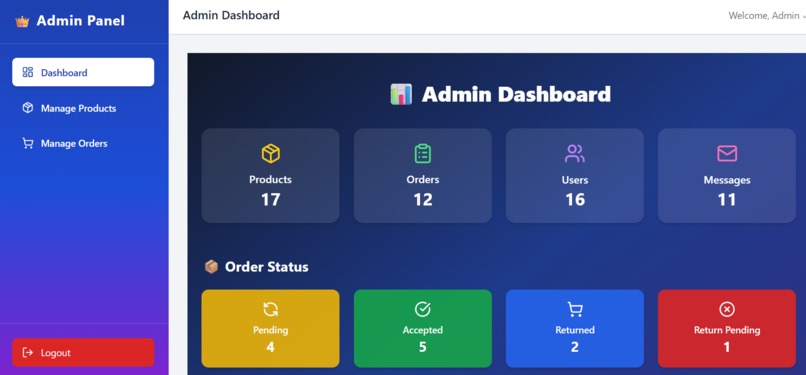Click the Products card label
806x375 pixels.
[270, 179]
